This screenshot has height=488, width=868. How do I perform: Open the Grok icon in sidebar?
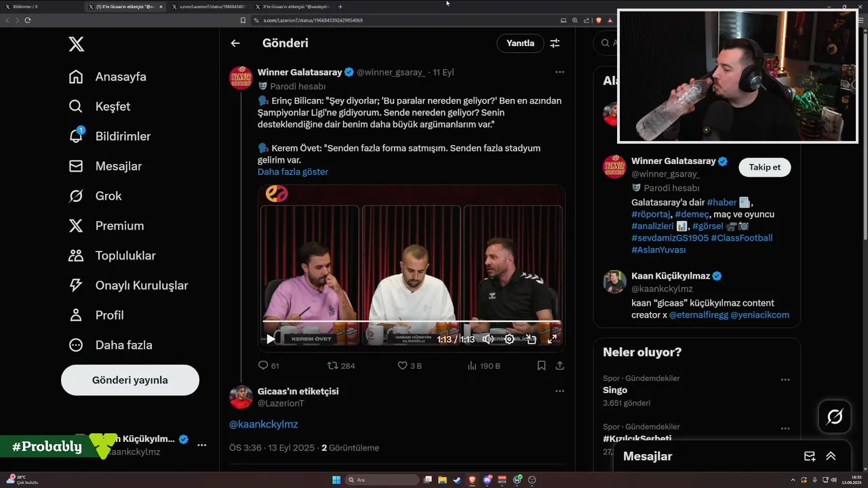point(76,196)
